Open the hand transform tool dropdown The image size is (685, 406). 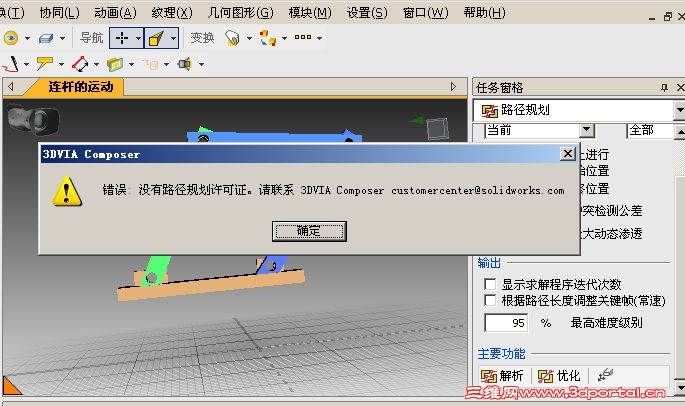[x=249, y=38]
